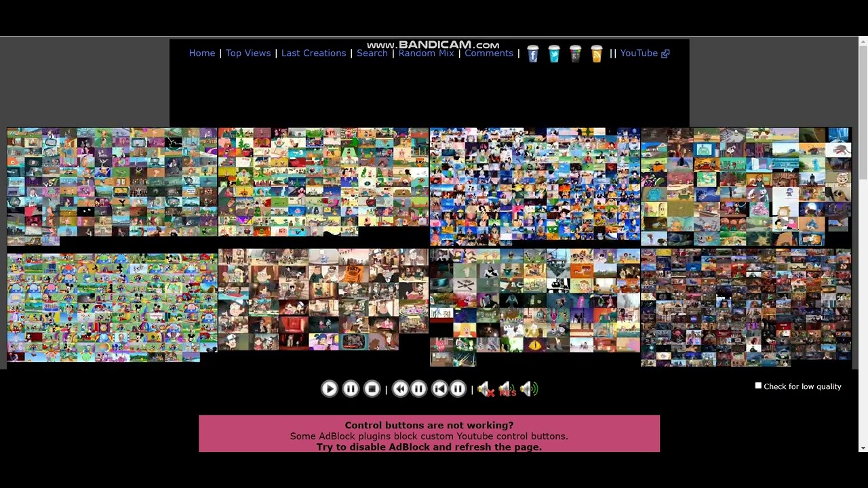Turn volume up with green waves speaker
This screenshot has width=868, height=488.
529,389
